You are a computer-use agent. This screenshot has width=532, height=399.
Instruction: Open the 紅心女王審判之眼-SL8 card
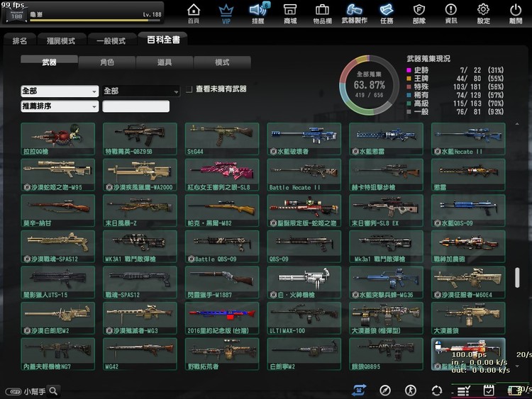pyautogui.click(x=222, y=175)
